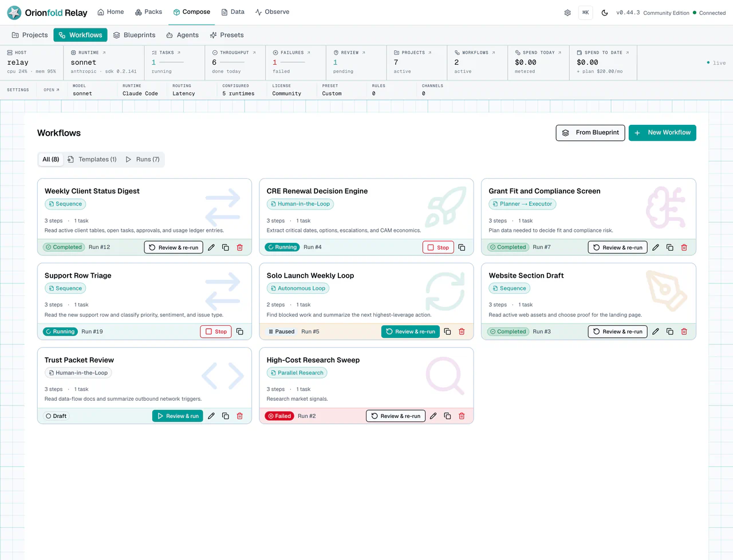Open the Observe section
The image size is (733, 560).
pyautogui.click(x=272, y=12)
